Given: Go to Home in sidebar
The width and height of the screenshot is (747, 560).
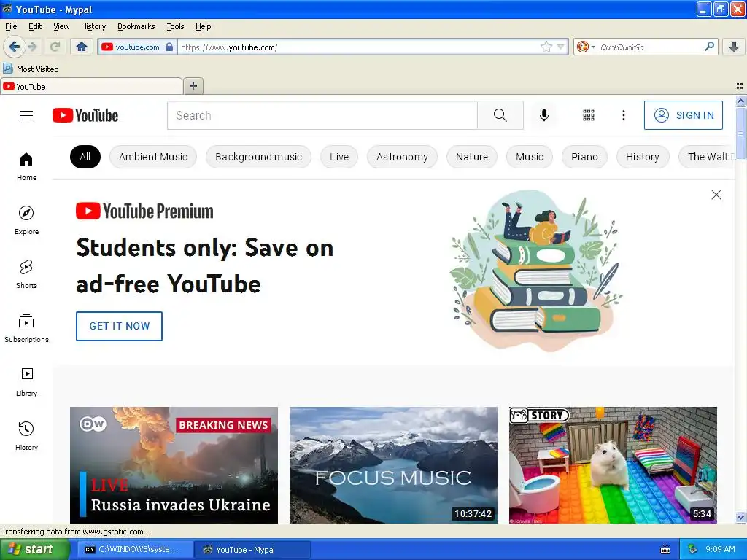Looking at the screenshot, I should 26,166.
